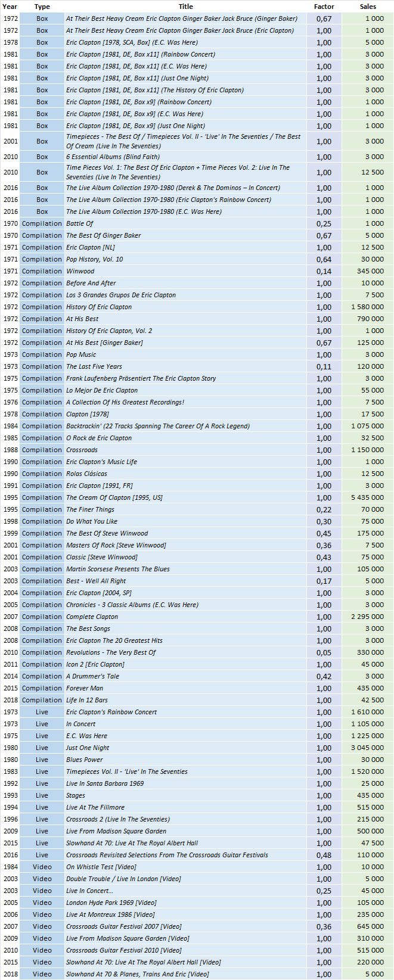This screenshot has width=394, height=980.
Task: Select the sales value 1 580 000
Action: pyautogui.click(x=368, y=307)
